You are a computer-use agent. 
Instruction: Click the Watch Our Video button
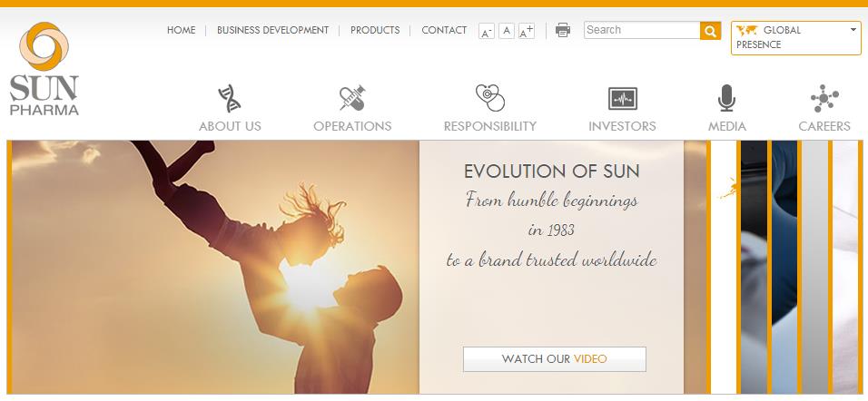554,359
